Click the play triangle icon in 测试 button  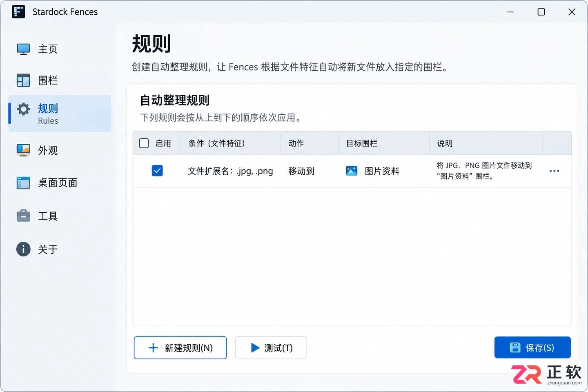pyautogui.click(x=255, y=347)
